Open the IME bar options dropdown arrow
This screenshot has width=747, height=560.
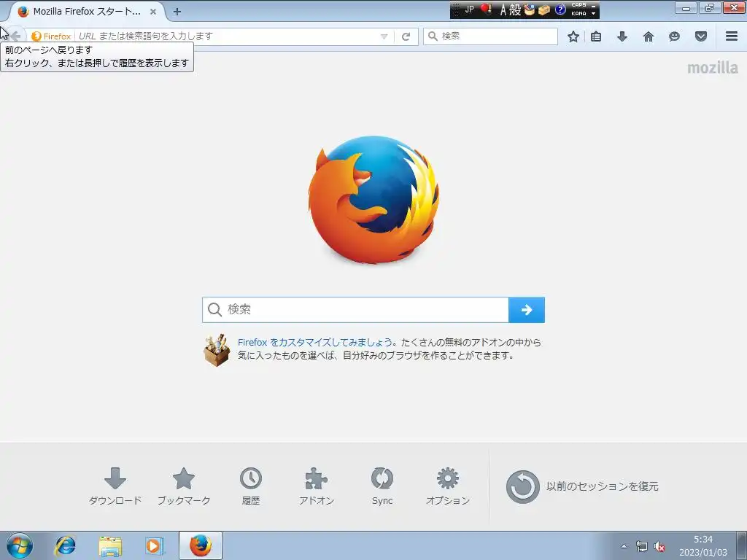pyautogui.click(x=594, y=14)
